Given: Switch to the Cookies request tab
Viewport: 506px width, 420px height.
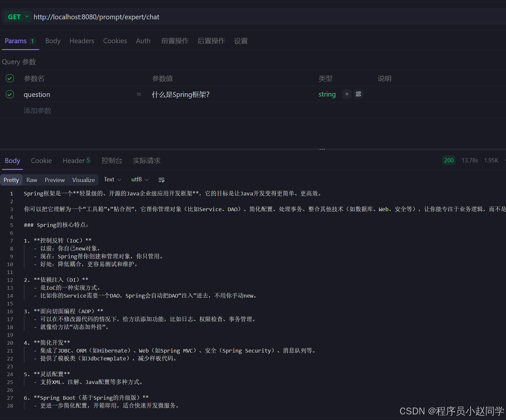Looking at the screenshot, I should click(115, 41).
